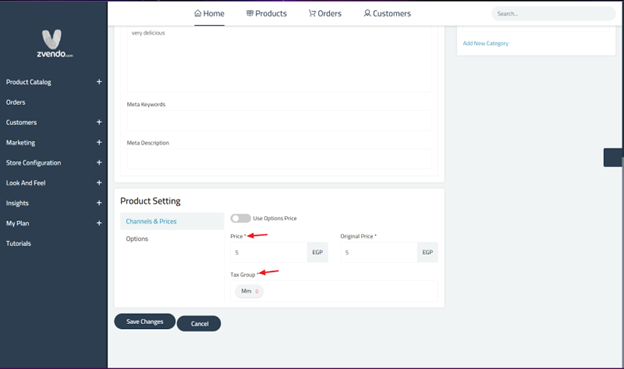
Task: Click the Price EGP currency label
Action: coord(318,252)
